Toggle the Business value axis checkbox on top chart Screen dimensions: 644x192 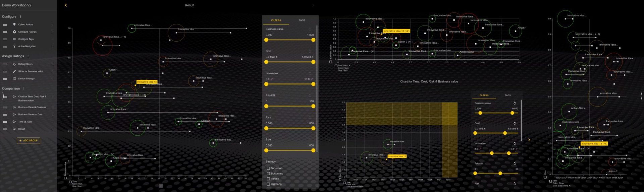coord(331,62)
